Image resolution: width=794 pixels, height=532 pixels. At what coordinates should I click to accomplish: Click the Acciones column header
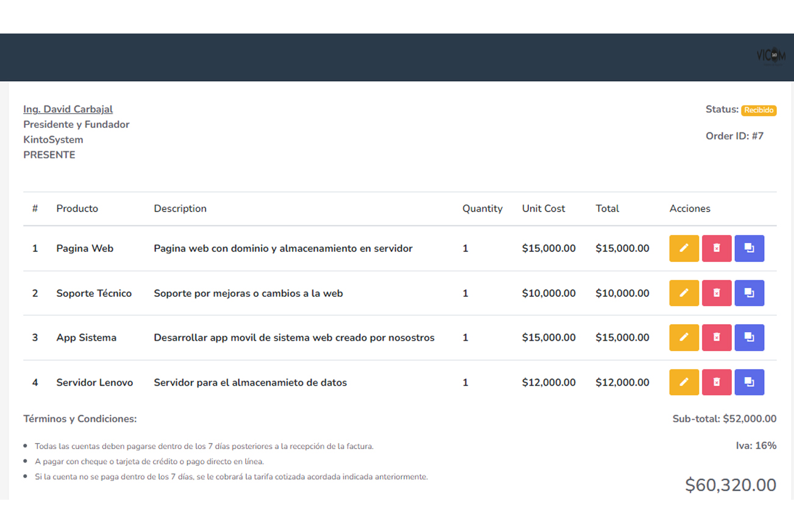pyautogui.click(x=690, y=208)
